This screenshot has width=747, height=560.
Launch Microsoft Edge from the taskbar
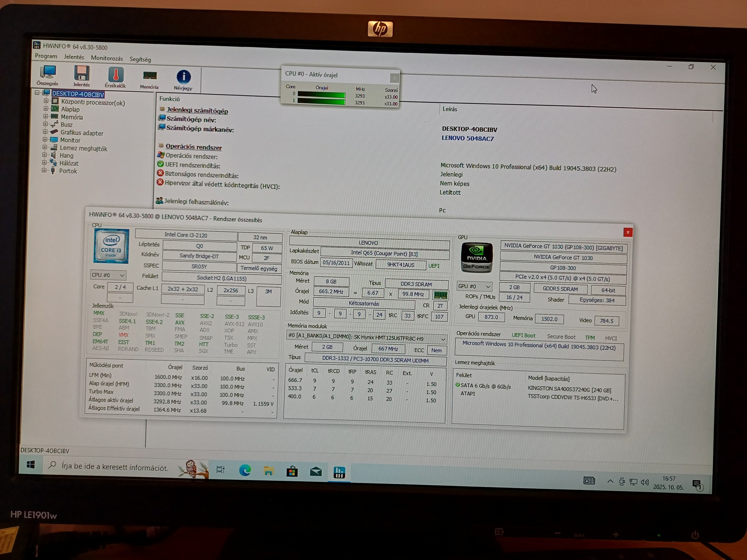(x=245, y=470)
